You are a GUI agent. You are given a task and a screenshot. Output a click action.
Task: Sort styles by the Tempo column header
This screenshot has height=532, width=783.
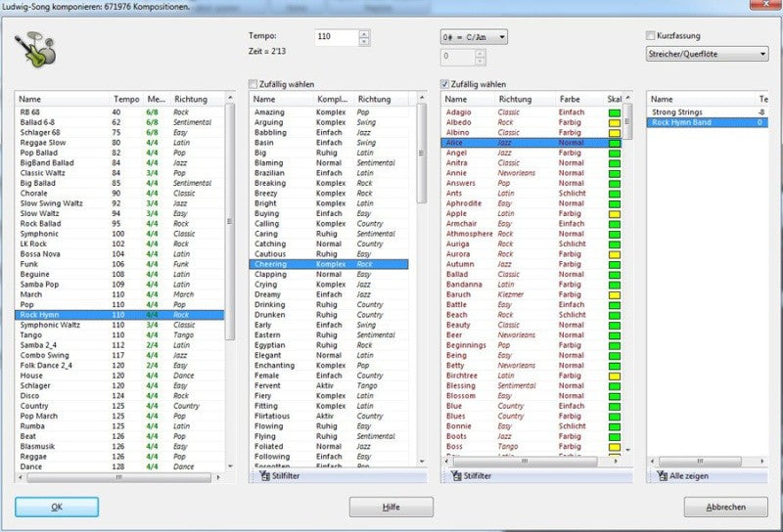click(x=126, y=99)
